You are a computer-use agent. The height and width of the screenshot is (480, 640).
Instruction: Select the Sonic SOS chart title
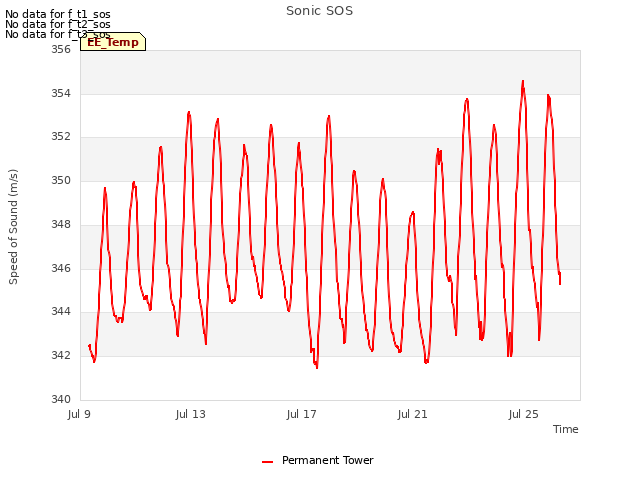point(319,11)
